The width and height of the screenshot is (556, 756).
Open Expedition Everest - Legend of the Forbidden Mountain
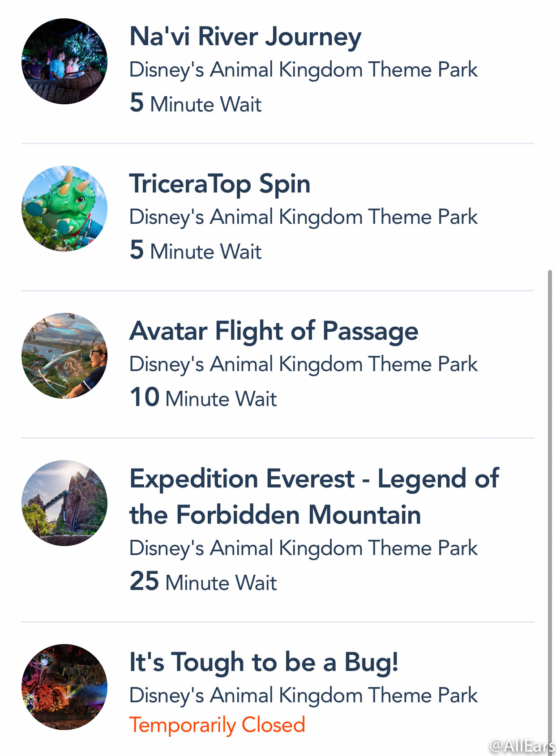[x=314, y=496]
